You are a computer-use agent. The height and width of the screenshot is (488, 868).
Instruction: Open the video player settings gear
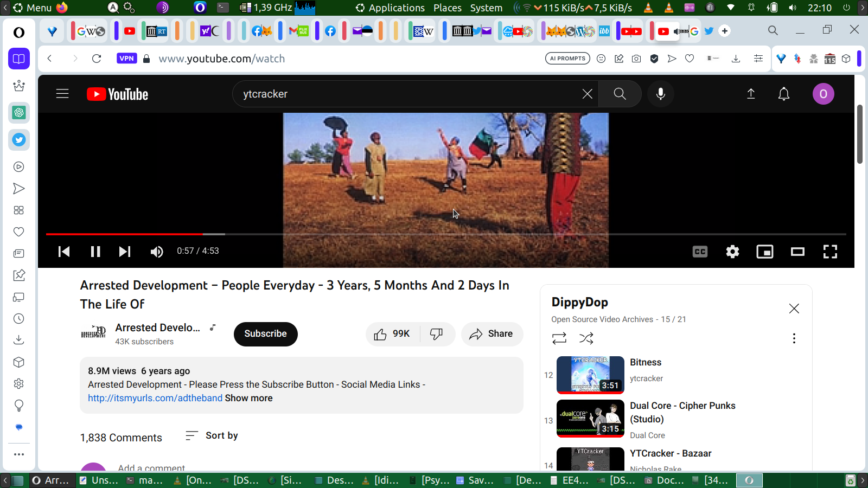click(x=732, y=252)
